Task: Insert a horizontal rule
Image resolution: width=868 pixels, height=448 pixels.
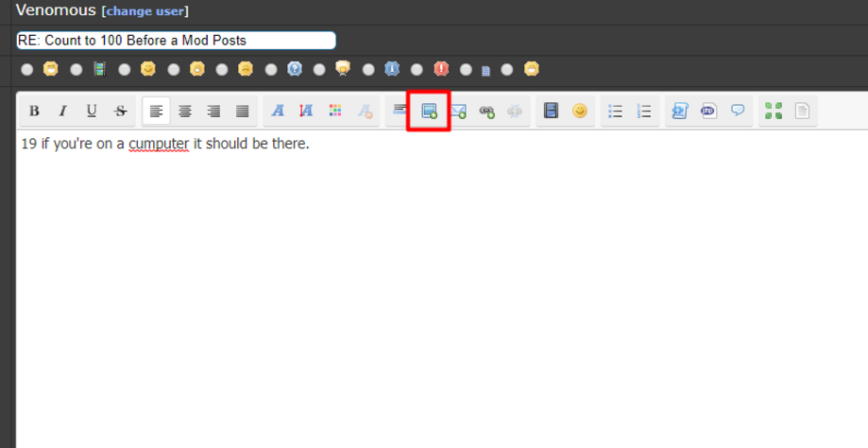Action: point(400,111)
